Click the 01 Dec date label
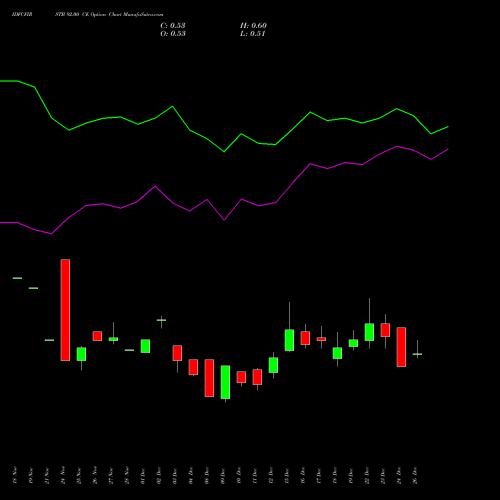The height and width of the screenshot is (500, 500). pos(143,476)
